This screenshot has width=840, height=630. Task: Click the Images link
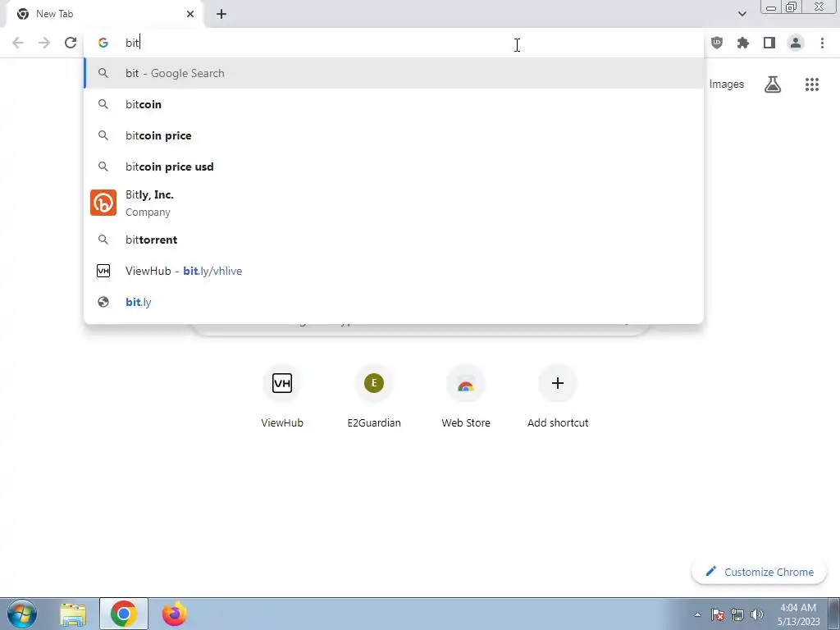pyautogui.click(x=727, y=84)
